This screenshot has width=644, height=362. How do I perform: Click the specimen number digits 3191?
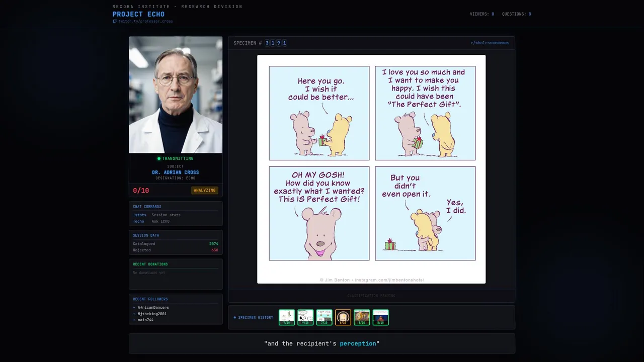coord(276,43)
